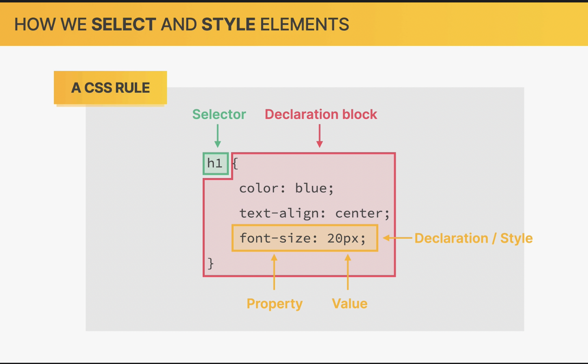Click the green Selector label
Image resolution: width=588 pixels, height=364 pixels.
click(219, 114)
